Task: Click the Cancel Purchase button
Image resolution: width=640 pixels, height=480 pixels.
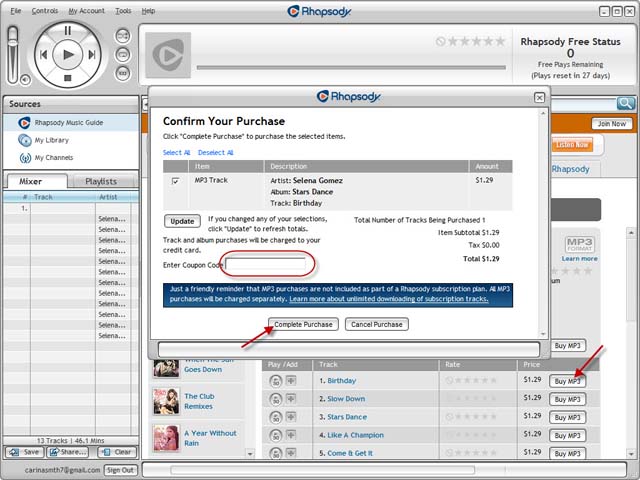Action: 376,324
